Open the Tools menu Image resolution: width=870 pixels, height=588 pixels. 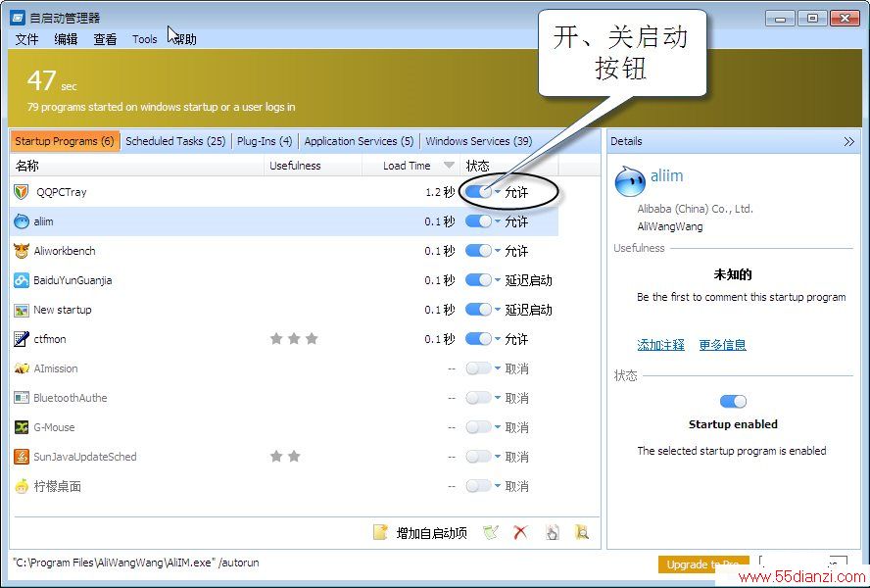pyautogui.click(x=144, y=39)
